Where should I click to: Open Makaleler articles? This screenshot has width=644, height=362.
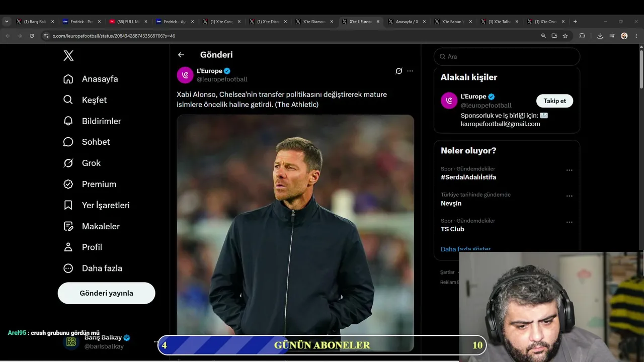click(x=92, y=226)
